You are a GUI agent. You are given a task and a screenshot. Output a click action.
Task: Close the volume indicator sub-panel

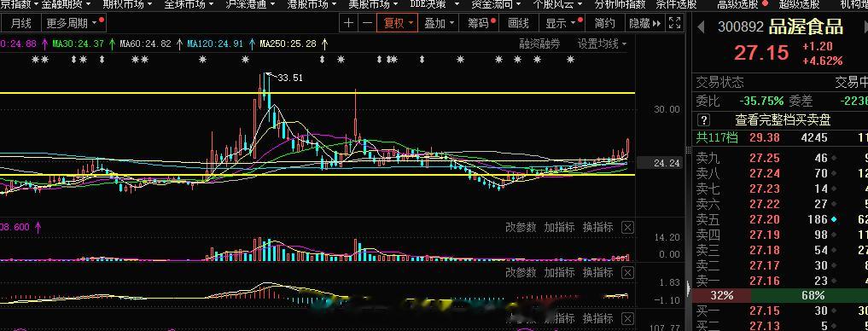pos(627,227)
